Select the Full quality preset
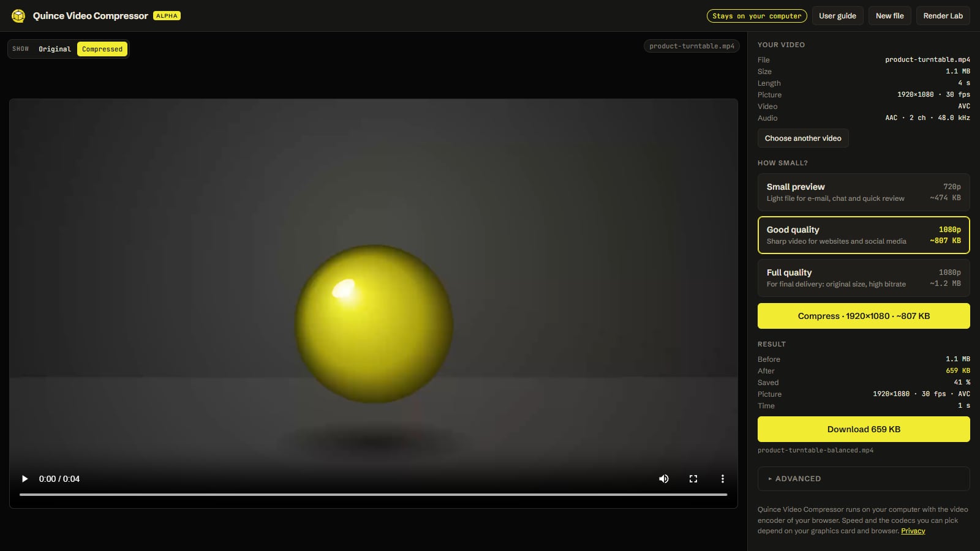This screenshot has width=980, height=551. point(864,278)
